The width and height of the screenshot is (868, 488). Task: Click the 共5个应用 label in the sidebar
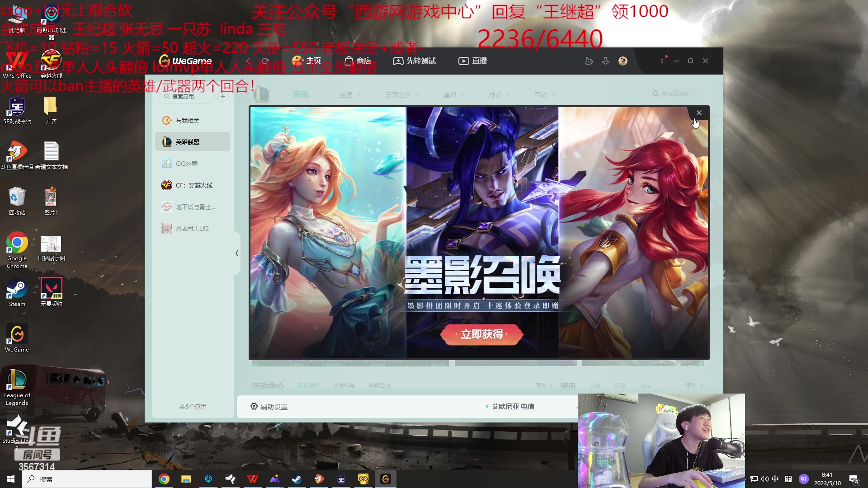(193, 407)
